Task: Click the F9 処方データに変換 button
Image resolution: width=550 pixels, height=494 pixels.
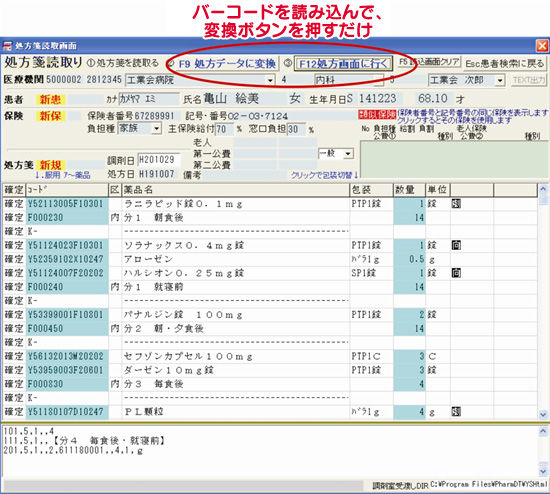Action: (x=227, y=64)
